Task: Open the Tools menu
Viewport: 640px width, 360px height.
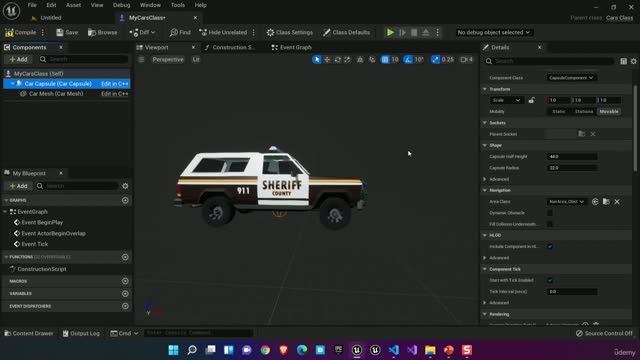Action: (x=178, y=5)
